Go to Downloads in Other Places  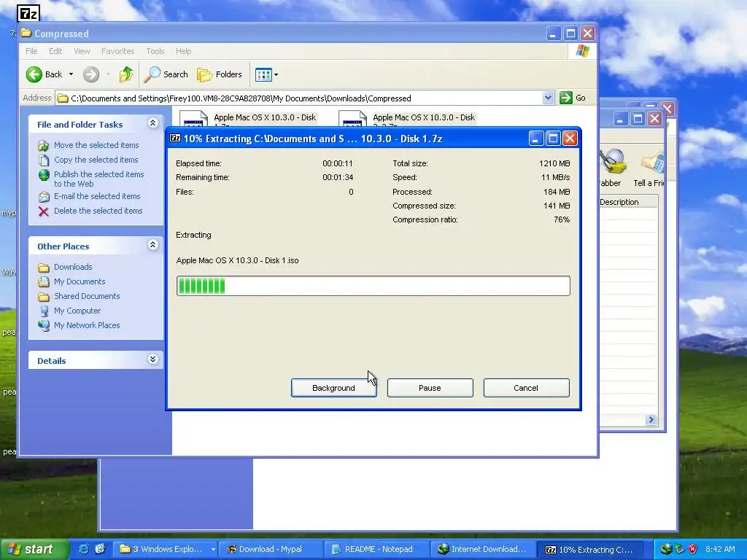73,267
